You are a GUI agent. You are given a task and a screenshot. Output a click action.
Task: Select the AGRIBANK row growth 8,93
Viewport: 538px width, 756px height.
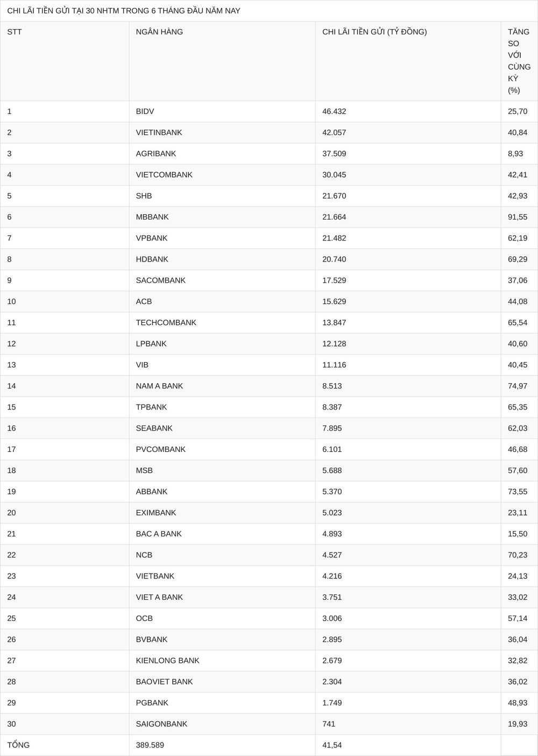point(515,153)
